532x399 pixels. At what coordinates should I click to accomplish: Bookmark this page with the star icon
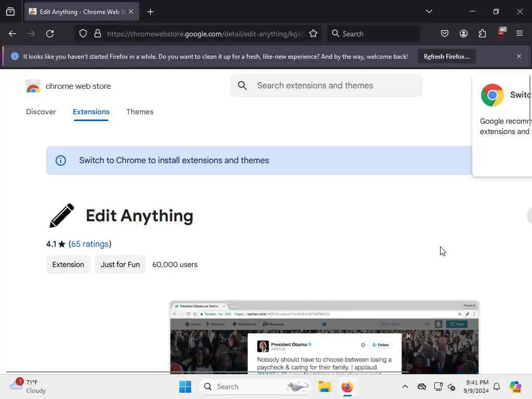click(313, 34)
